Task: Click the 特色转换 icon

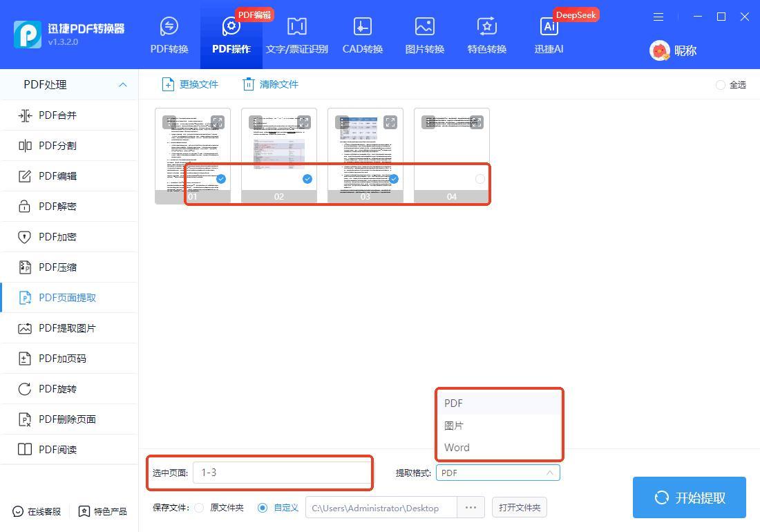Action: [x=486, y=27]
